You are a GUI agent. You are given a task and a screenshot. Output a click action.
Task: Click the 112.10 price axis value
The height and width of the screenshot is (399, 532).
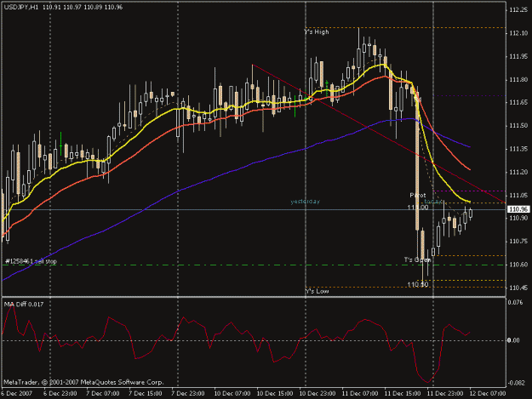pos(518,33)
